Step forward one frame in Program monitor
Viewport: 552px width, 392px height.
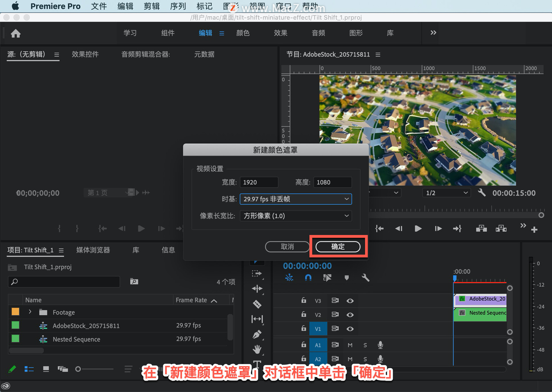[x=438, y=229]
